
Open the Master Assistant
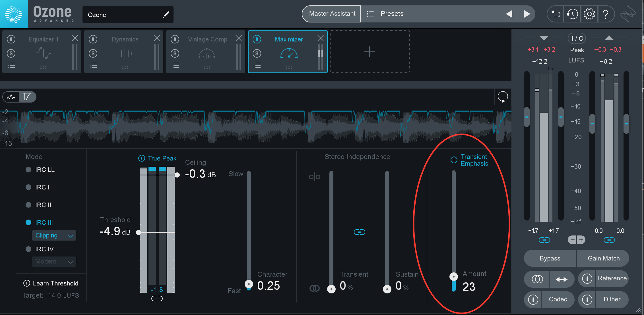click(x=332, y=14)
